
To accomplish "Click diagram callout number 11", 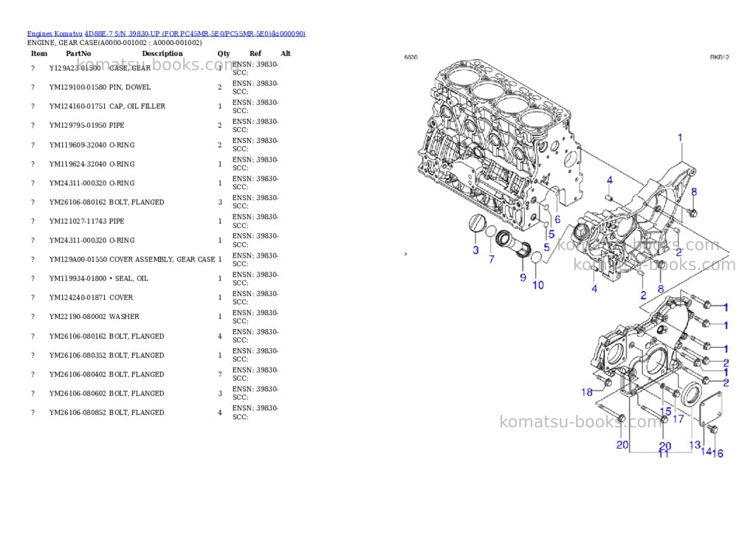I will [x=664, y=454].
